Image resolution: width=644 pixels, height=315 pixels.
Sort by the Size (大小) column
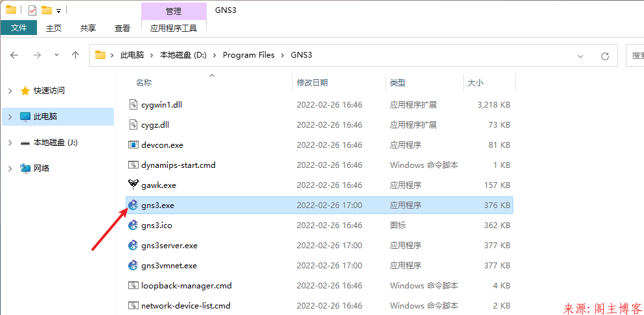pos(475,83)
